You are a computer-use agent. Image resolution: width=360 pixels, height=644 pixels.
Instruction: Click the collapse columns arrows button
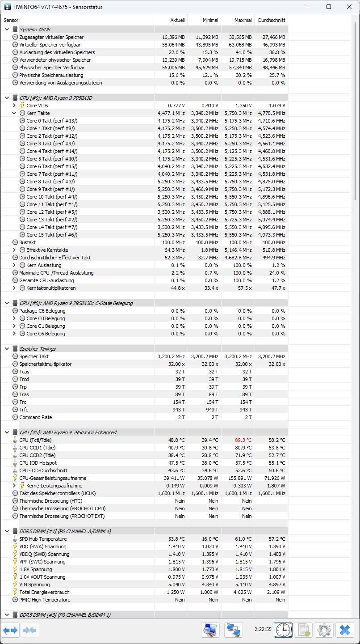pyautogui.click(x=30, y=630)
